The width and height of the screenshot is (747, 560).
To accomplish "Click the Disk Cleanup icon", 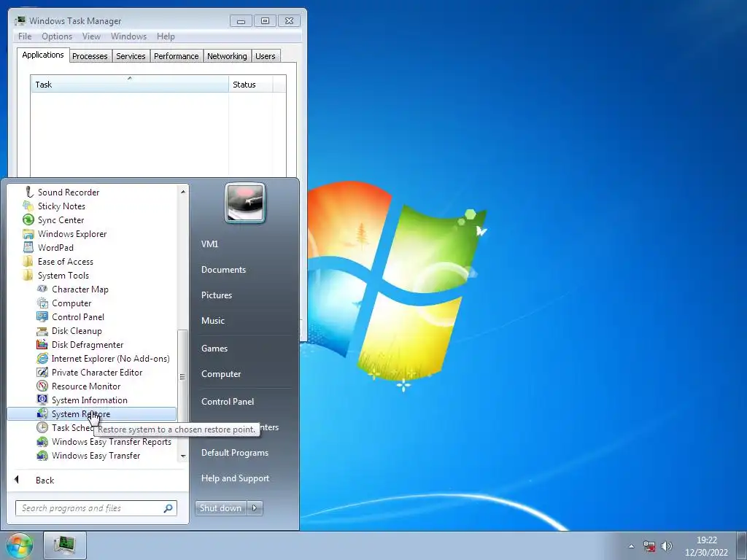I will click(x=42, y=331).
